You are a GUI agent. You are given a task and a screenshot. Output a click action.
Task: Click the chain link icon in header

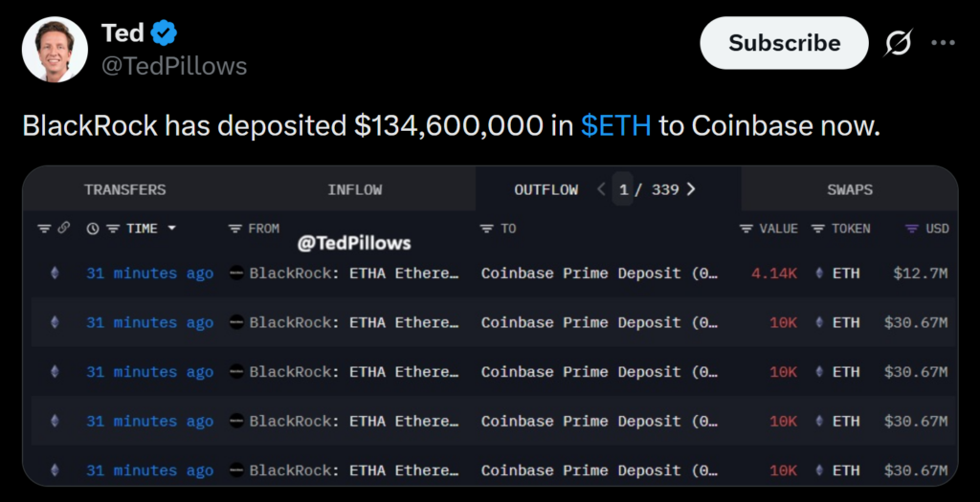[x=64, y=229]
